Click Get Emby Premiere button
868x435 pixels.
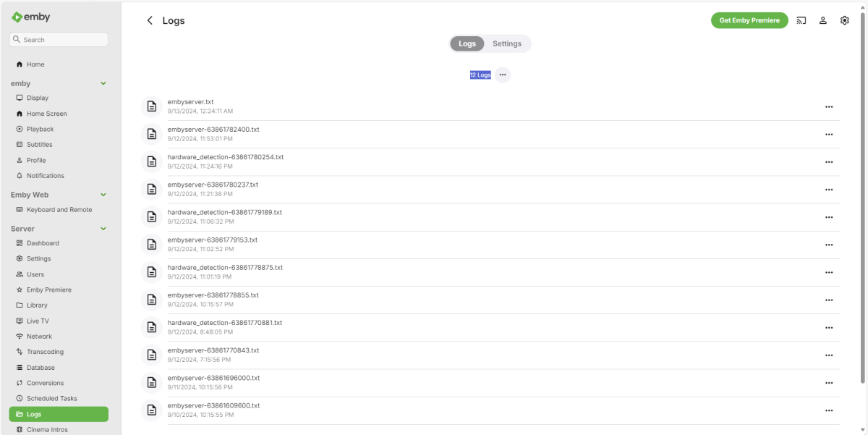tap(749, 20)
